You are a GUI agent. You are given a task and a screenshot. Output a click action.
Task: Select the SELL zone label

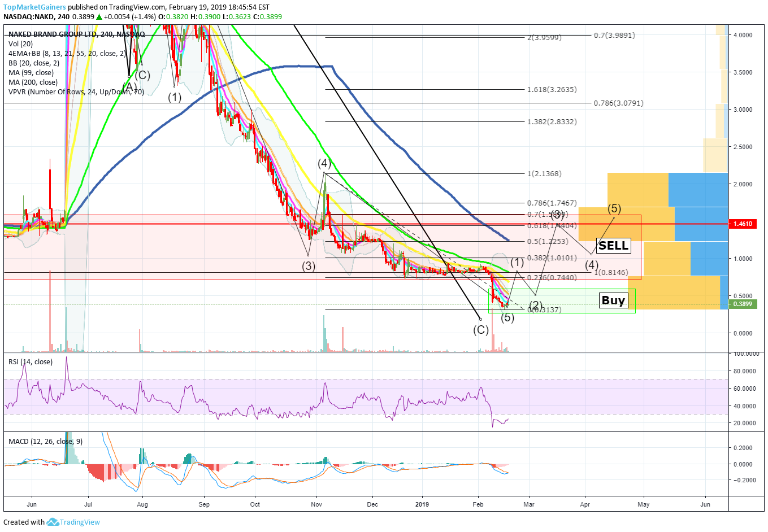coord(613,246)
